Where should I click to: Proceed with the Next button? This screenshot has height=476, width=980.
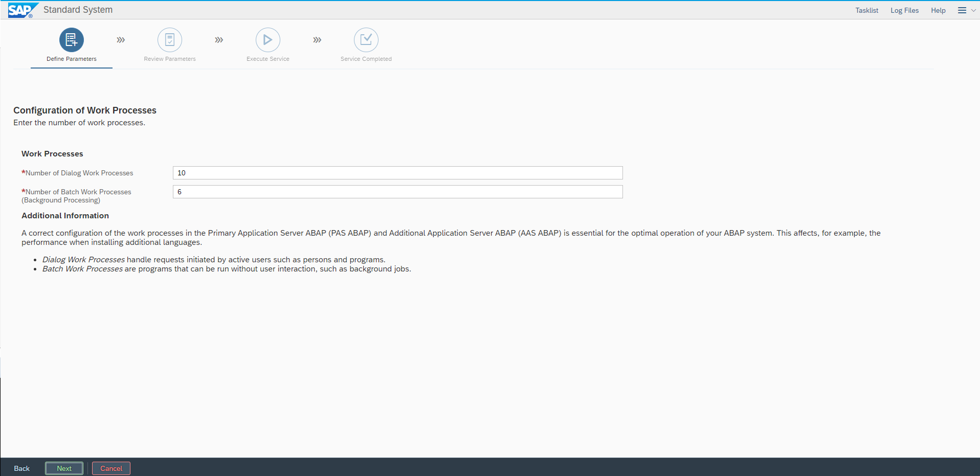point(64,468)
